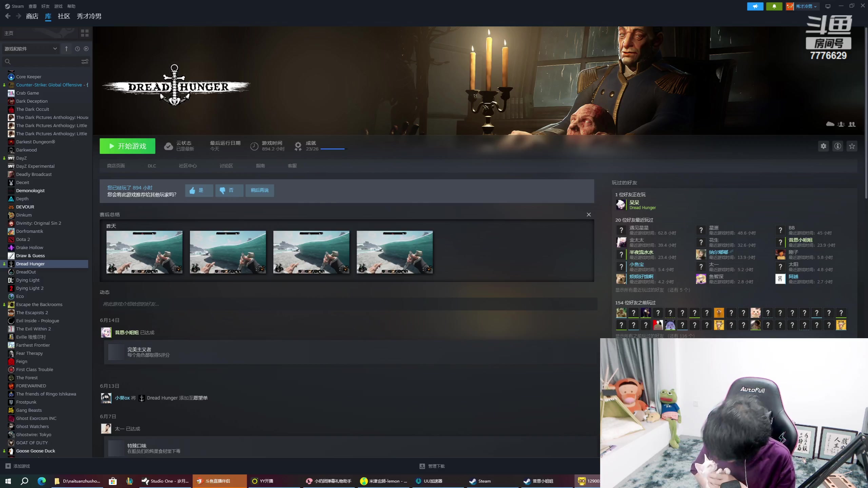The width and height of the screenshot is (868, 488).
Task: Open the first post-game summary screenshot
Action: pos(144,252)
